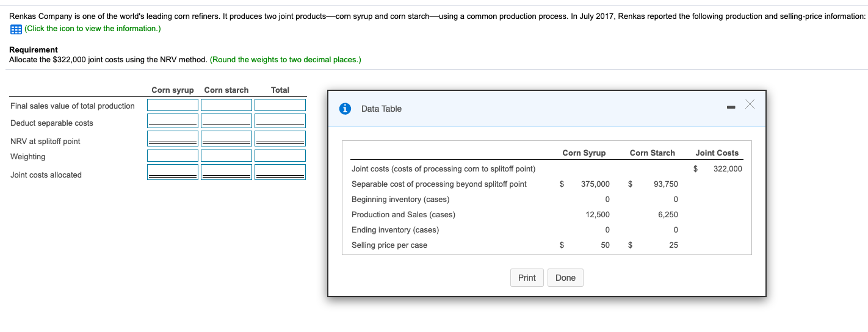868x332 pixels.
Task: Click the 'Joint costs allocated' row label
Action: pos(46,175)
